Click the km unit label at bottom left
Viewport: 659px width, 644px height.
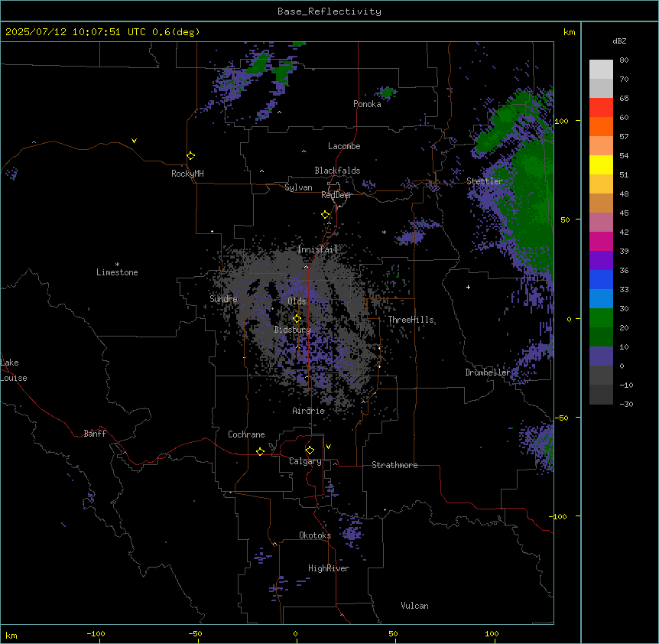click(x=11, y=635)
